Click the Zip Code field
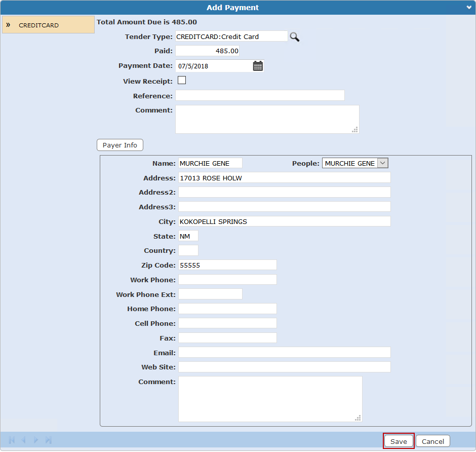The height and width of the screenshot is (452, 476). tap(227, 265)
